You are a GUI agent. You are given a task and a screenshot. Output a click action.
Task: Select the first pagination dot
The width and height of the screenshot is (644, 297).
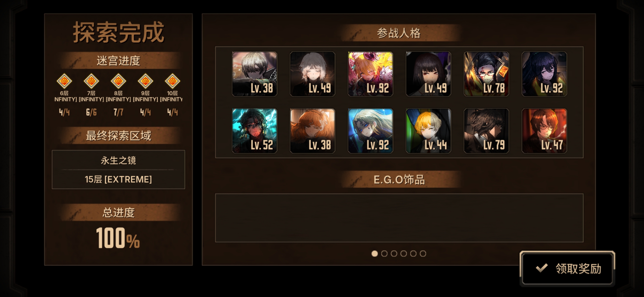pos(375,254)
